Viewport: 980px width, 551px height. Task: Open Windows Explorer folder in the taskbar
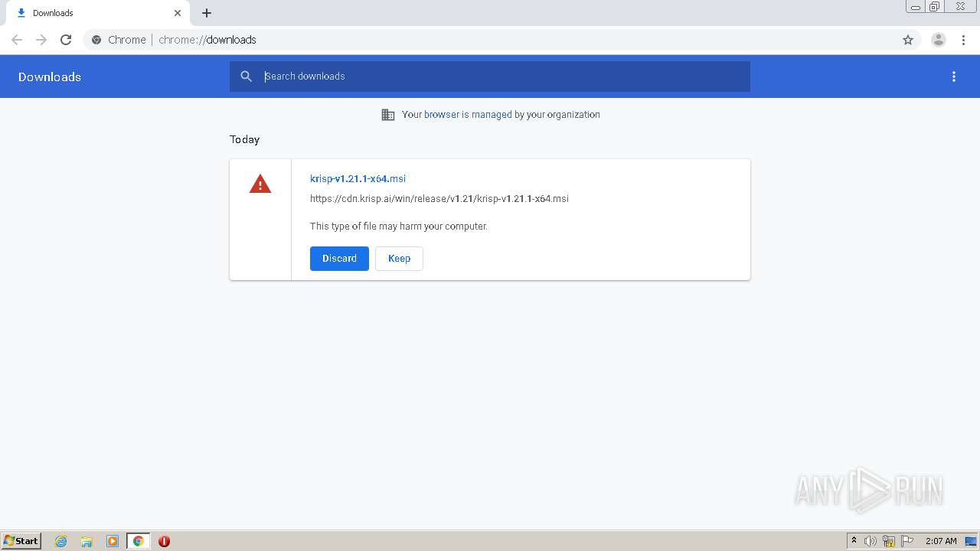pos(87,541)
